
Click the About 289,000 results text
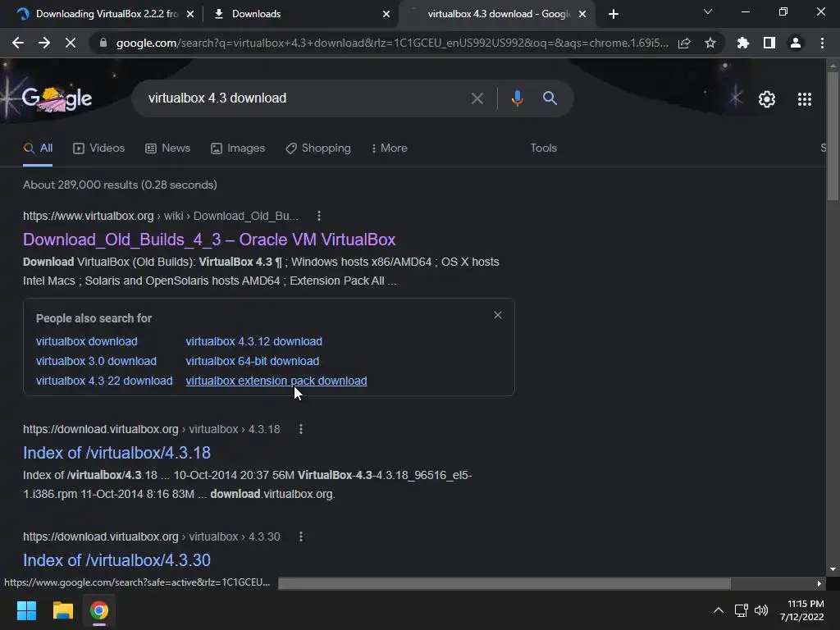coord(120,185)
